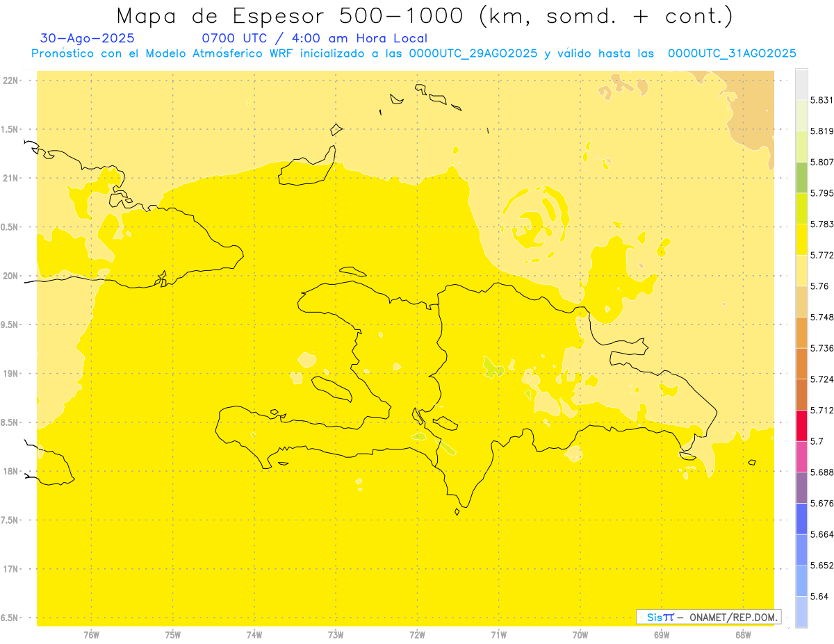Click the color bar value "5.688"
The height and width of the screenshot is (644, 834).
[822, 472]
